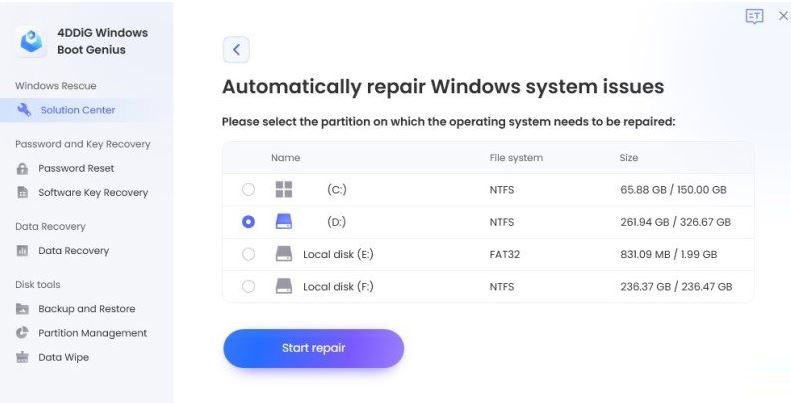Open the feedback icon at top right
This screenshot has height=403, width=791.
coord(754,17)
